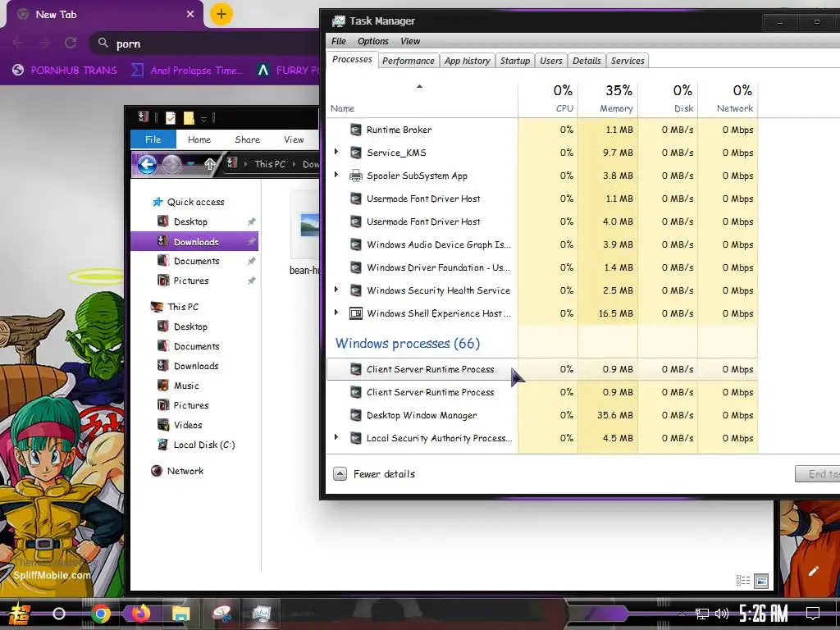Switch to the Details tab
Image resolution: width=840 pixels, height=630 pixels.
pyautogui.click(x=587, y=61)
